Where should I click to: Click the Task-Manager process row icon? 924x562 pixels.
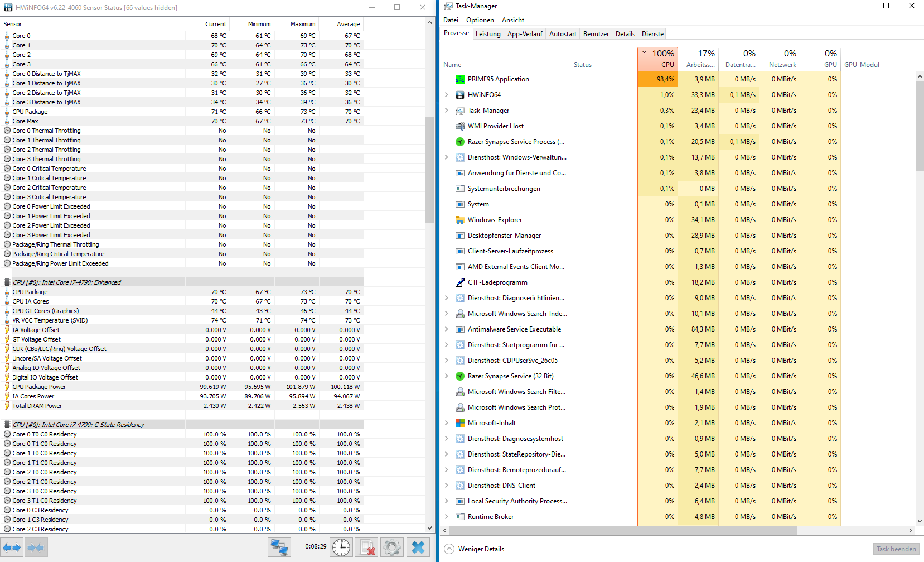460,111
